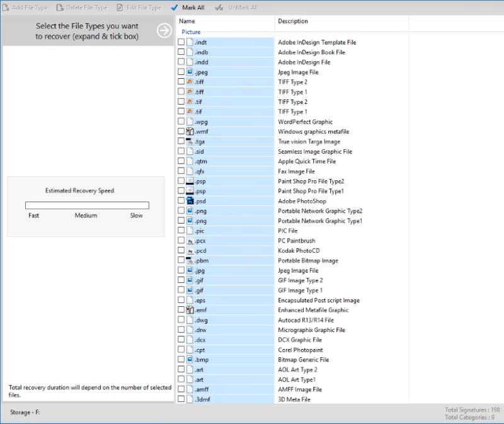Click the 'Storage - F:' status text

[25, 412]
